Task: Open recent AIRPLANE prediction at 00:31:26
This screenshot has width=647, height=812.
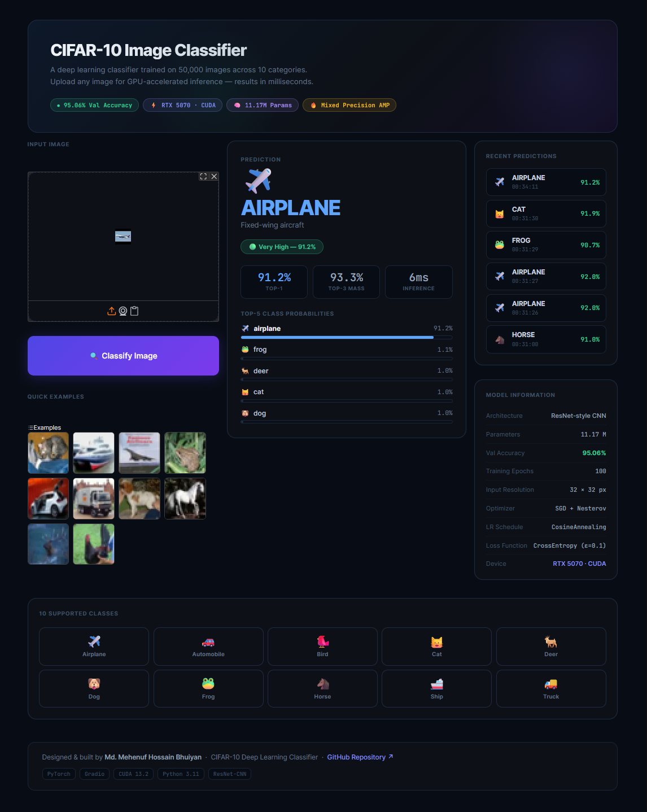Action: coord(546,308)
